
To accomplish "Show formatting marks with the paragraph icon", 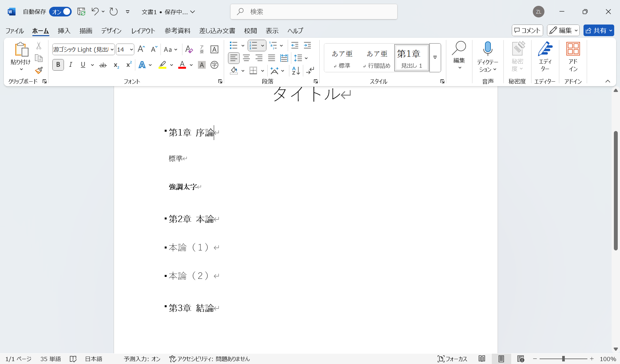I will click(310, 71).
